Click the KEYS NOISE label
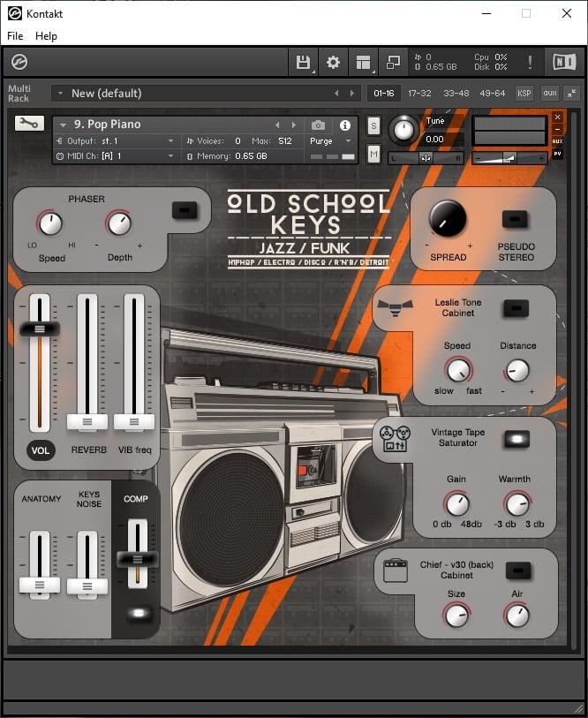 click(89, 499)
